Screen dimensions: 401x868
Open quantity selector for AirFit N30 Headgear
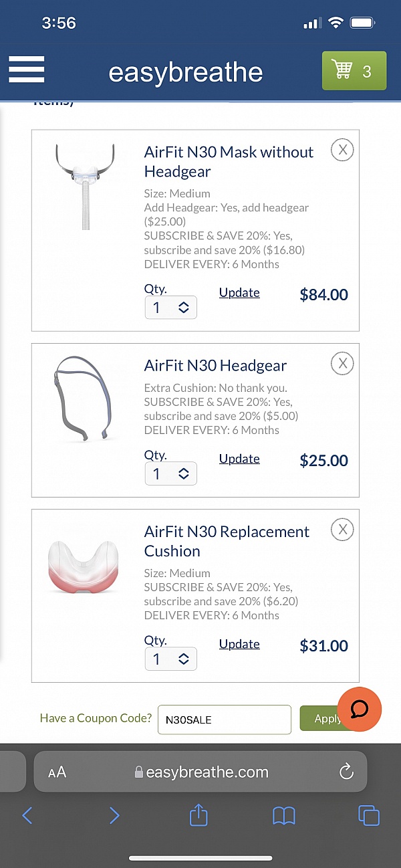click(170, 474)
